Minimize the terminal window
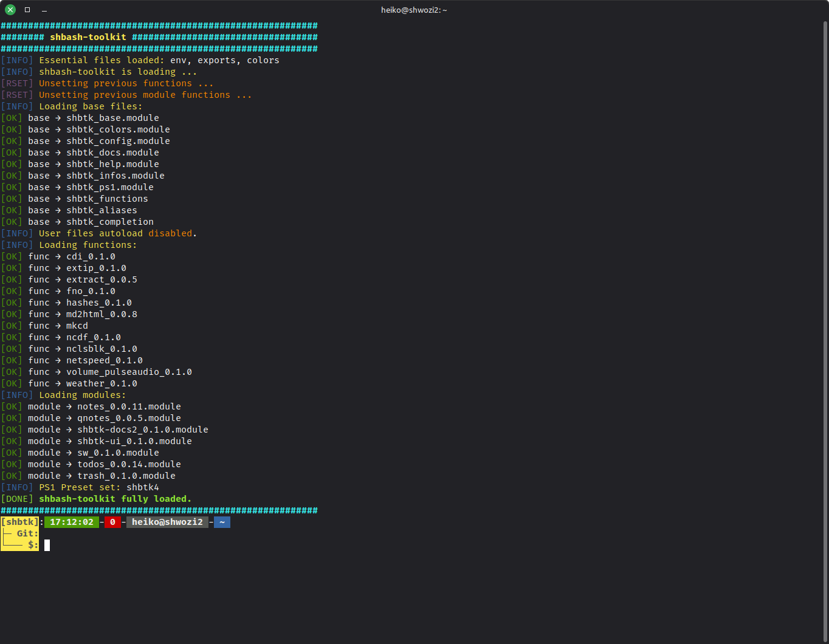829x644 pixels. click(x=44, y=10)
